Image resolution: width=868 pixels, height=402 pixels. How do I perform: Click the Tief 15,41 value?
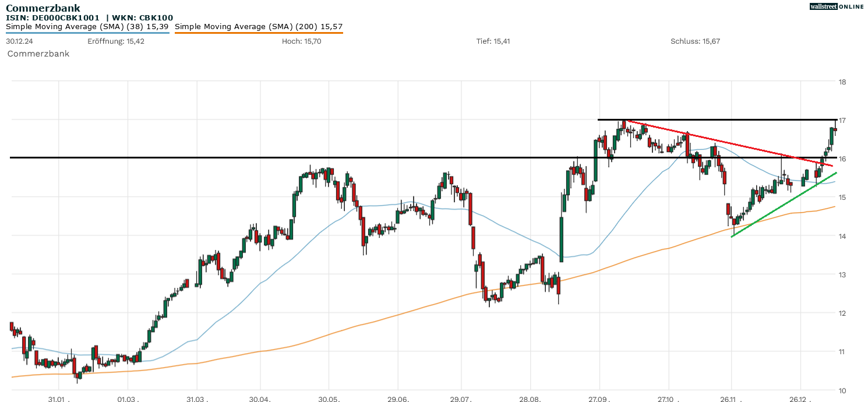(x=493, y=41)
